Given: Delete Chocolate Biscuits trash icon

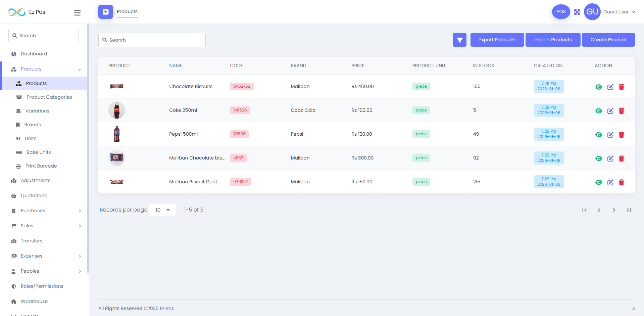Looking at the screenshot, I should coord(621,87).
